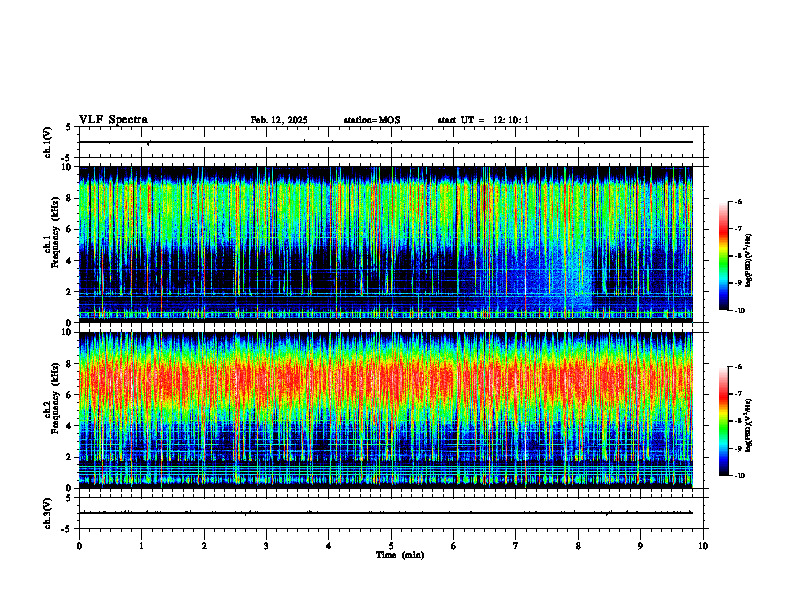Click the "3" minute tick label

(266, 546)
